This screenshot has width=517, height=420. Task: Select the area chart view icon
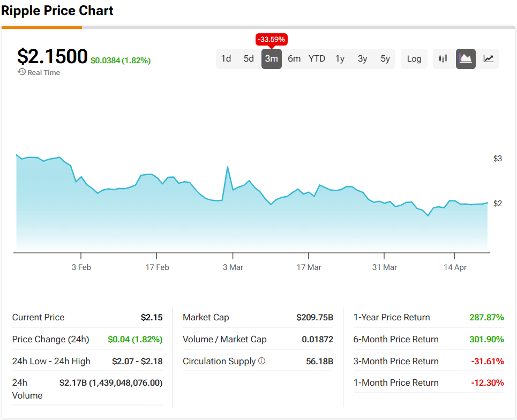pyautogui.click(x=466, y=59)
